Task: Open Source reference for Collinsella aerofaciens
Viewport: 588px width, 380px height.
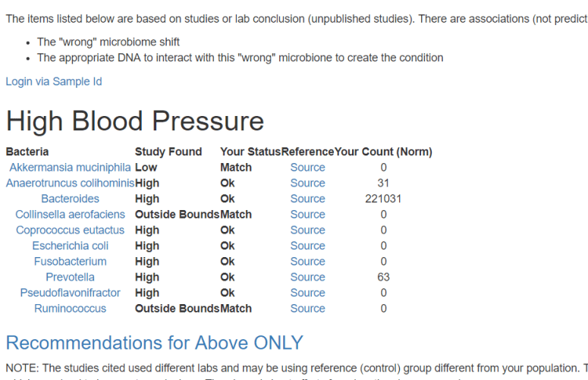Action: tap(307, 215)
